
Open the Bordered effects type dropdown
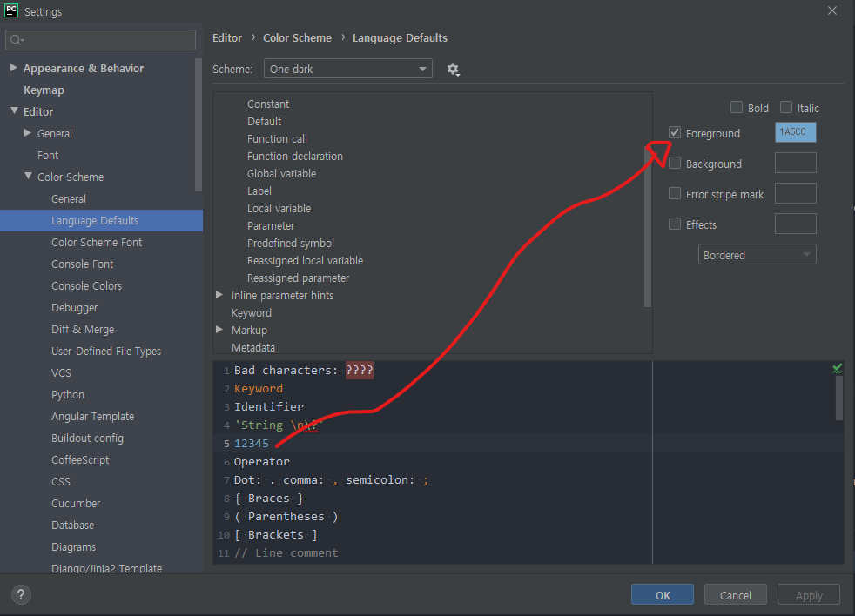tap(757, 255)
